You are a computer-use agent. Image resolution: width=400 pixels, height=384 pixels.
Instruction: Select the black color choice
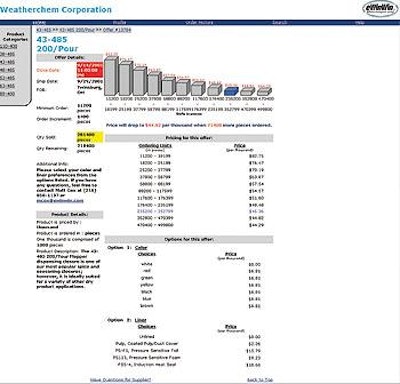pyautogui.click(x=147, y=292)
